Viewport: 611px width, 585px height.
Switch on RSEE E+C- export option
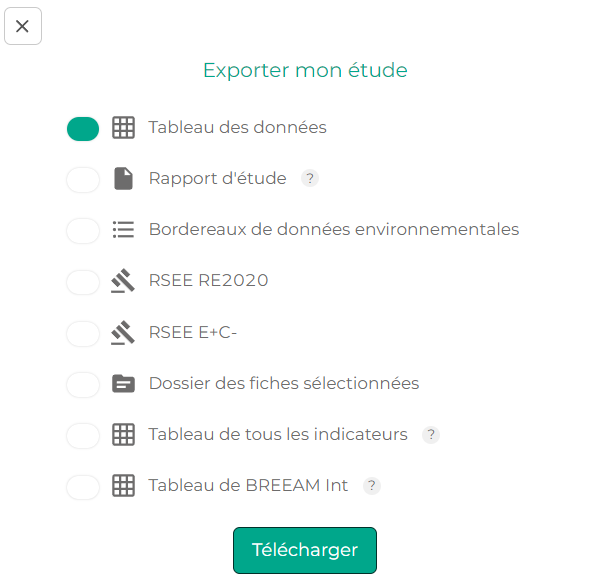point(83,333)
